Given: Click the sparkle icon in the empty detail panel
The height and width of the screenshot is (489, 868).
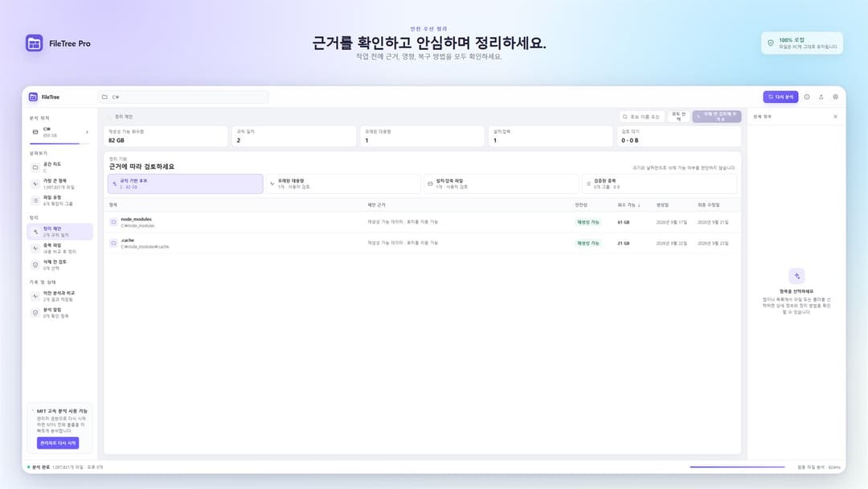Looking at the screenshot, I should coord(796,276).
